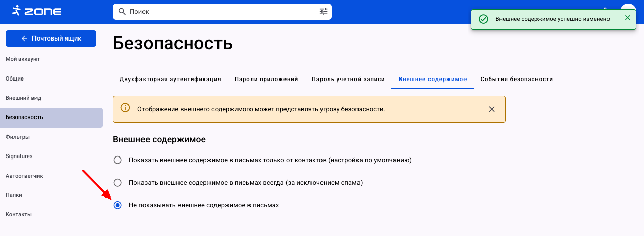Go back to Почтовый ящик

coord(51,38)
